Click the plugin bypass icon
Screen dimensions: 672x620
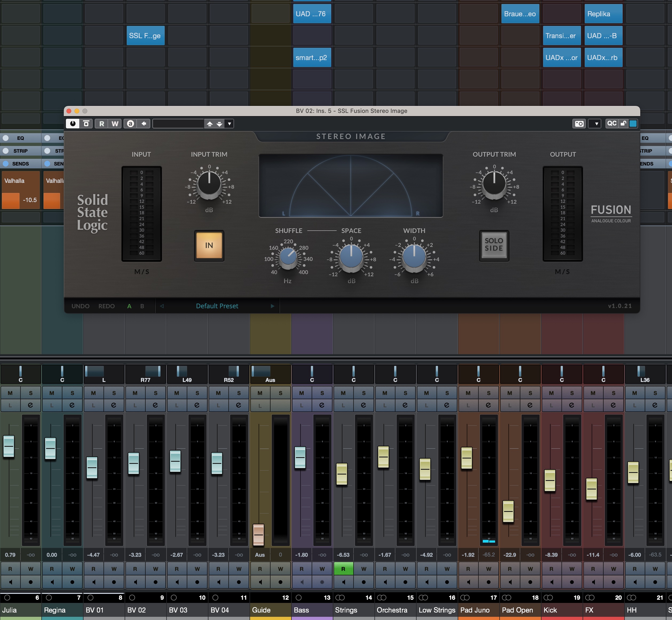pos(86,124)
